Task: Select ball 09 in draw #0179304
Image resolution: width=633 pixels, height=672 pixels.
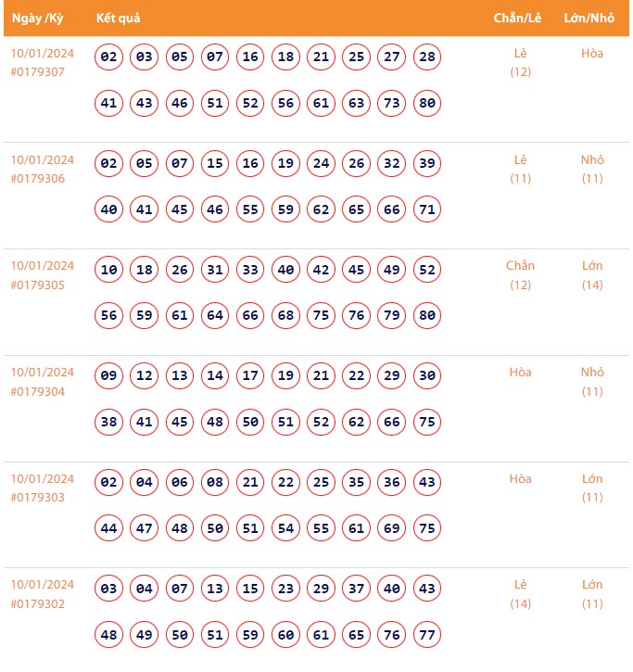Action: tap(109, 376)
